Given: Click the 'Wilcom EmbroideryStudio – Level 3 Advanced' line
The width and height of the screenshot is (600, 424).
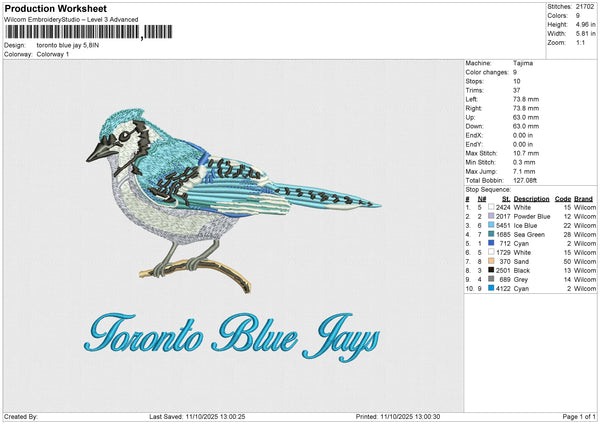Looking at the screenshot, I should coord(71,20).
